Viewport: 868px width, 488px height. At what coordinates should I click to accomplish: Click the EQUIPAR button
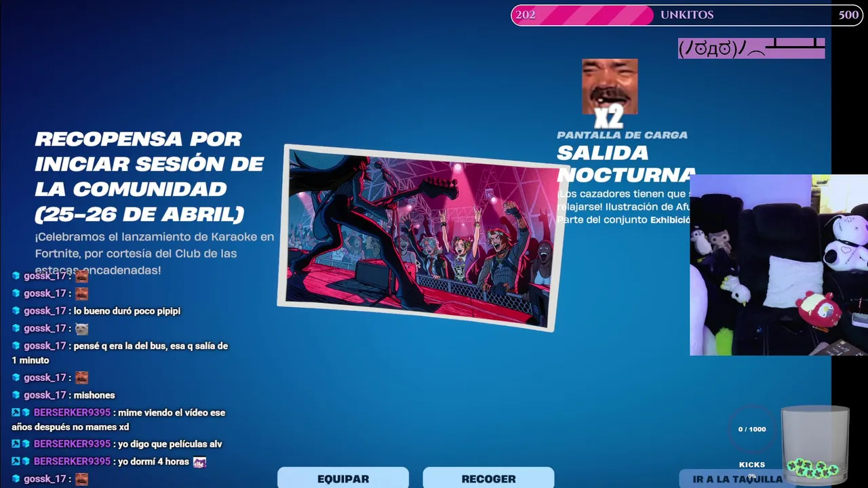pos(343,478)
